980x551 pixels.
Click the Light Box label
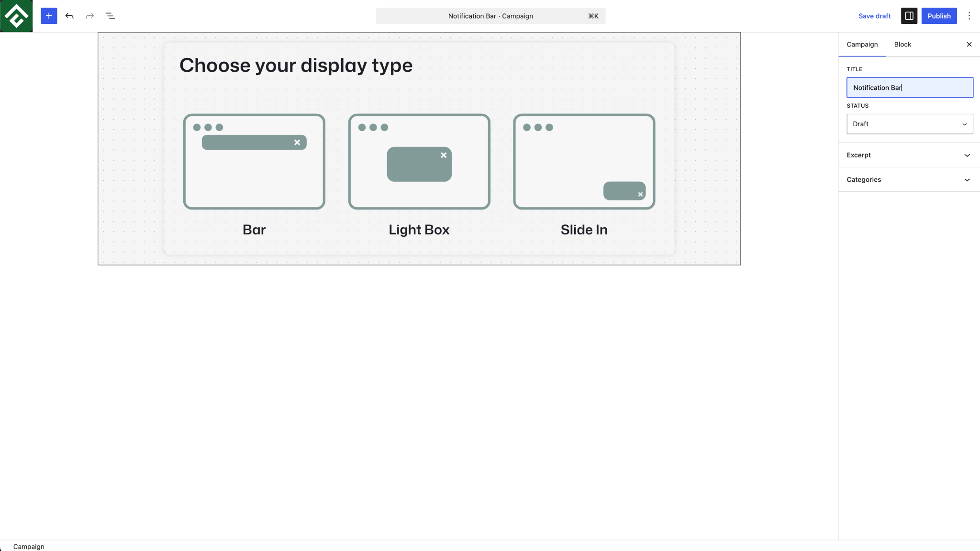(419, 230)
